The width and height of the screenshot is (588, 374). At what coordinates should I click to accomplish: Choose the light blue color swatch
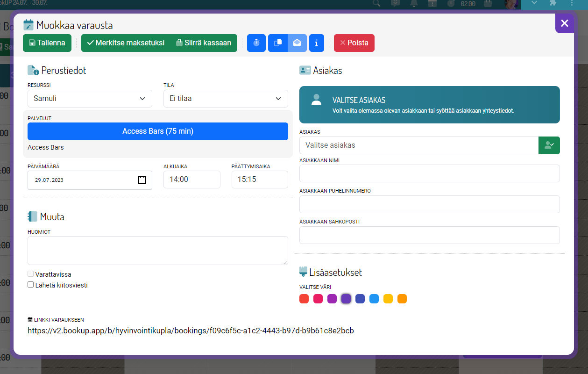click(x=374, y=299)
